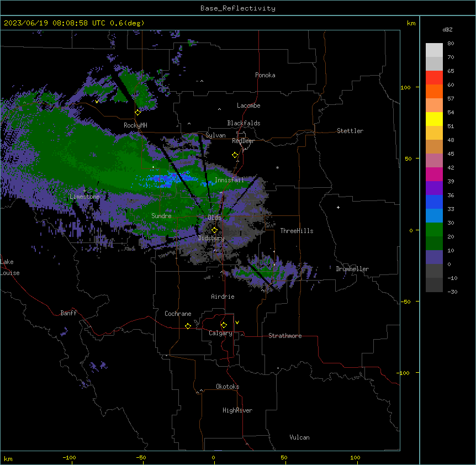
Task: Click the ThreeHills label
Action: 297,231
